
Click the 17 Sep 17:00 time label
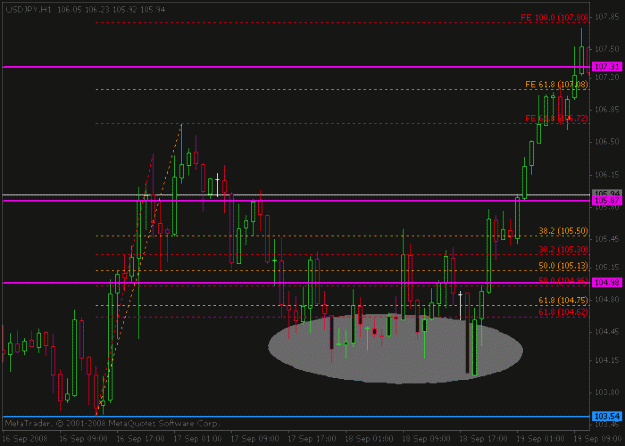pos(312,439)
